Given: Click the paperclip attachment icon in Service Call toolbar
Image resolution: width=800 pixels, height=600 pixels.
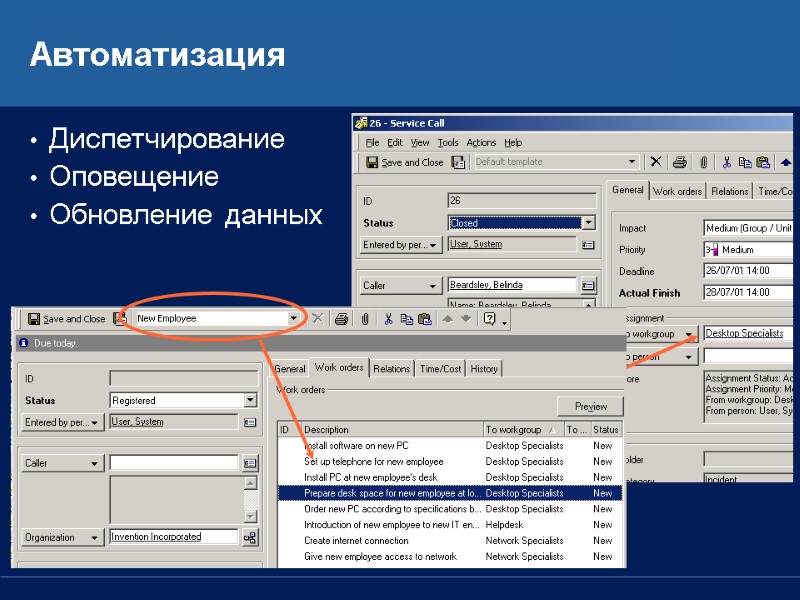Looking at the screenshot, I should (x=704, y=162).
